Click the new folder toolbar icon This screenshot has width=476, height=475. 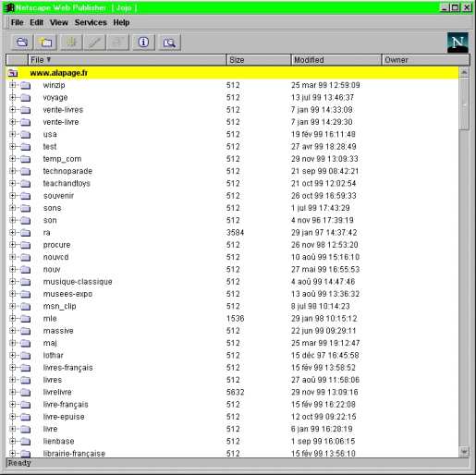pos(46,42)
